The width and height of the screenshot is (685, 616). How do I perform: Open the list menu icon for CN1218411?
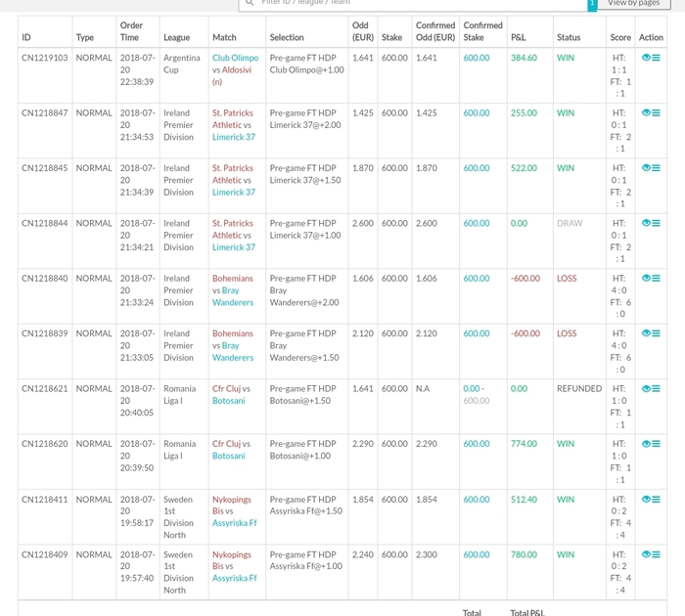coord(656,499)
